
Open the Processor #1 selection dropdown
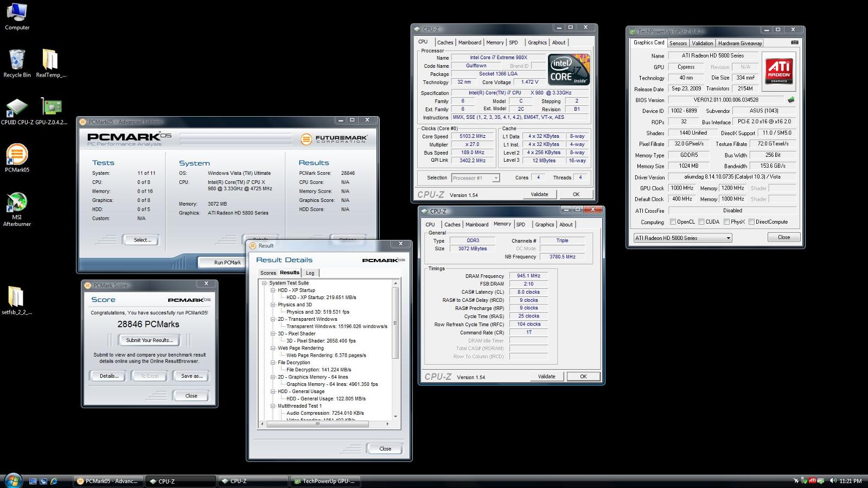pos(475,178)
